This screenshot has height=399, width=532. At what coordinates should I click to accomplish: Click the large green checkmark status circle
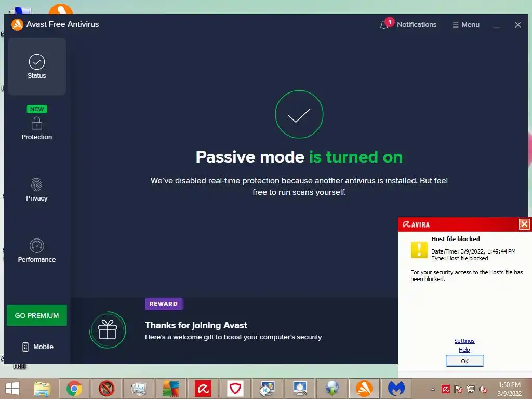(x=299, y=114)
